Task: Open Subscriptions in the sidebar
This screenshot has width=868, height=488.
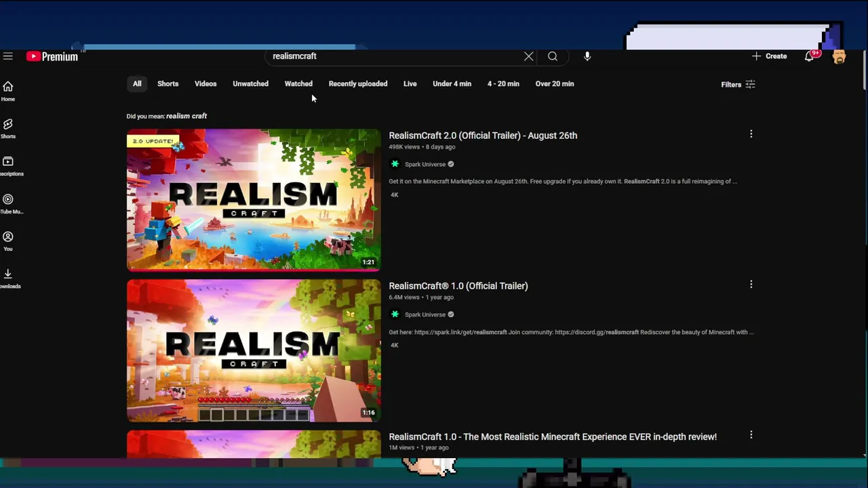Action: (x=8, y=166)
